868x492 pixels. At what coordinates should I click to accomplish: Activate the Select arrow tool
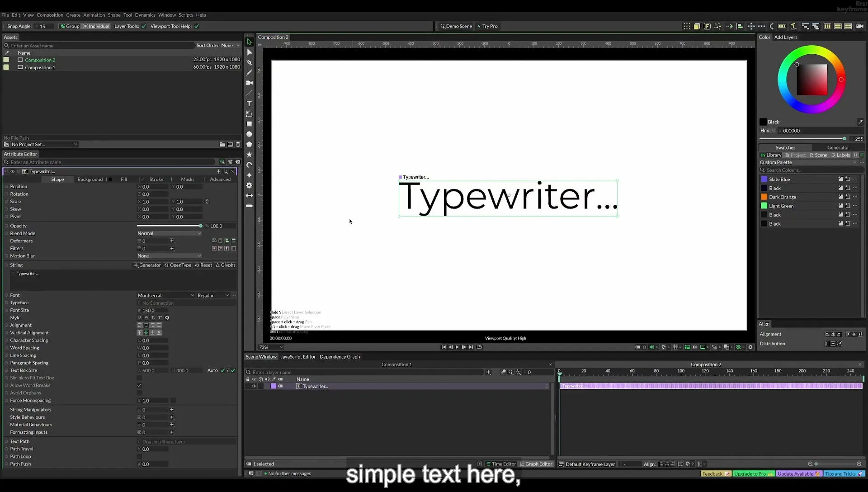tap(249, 42)
